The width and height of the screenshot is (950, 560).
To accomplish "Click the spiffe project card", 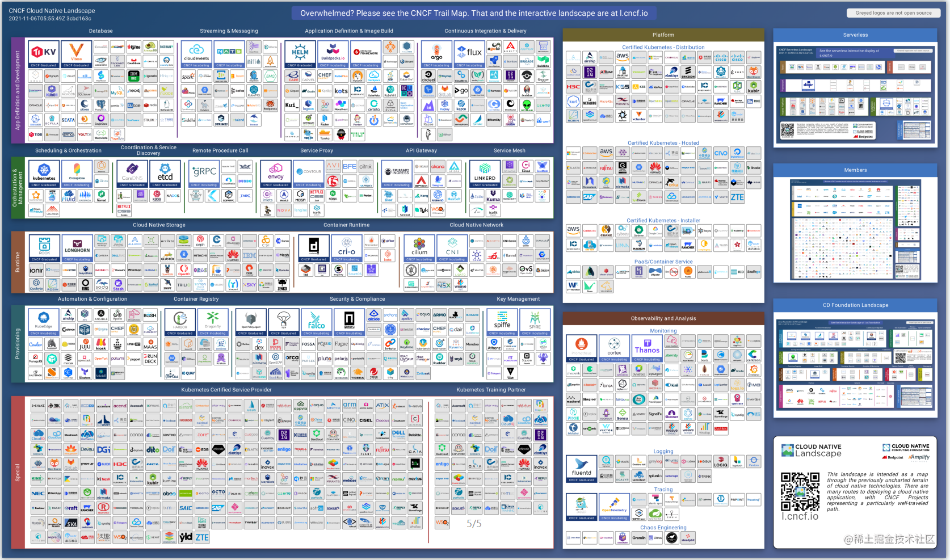I will [502, 322].
